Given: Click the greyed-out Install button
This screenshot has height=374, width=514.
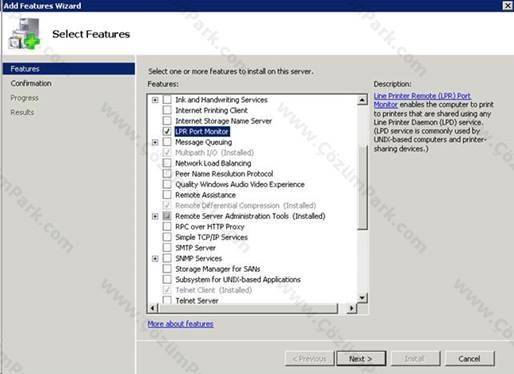Looking at the screenshot, I should [x=415, y=359].
